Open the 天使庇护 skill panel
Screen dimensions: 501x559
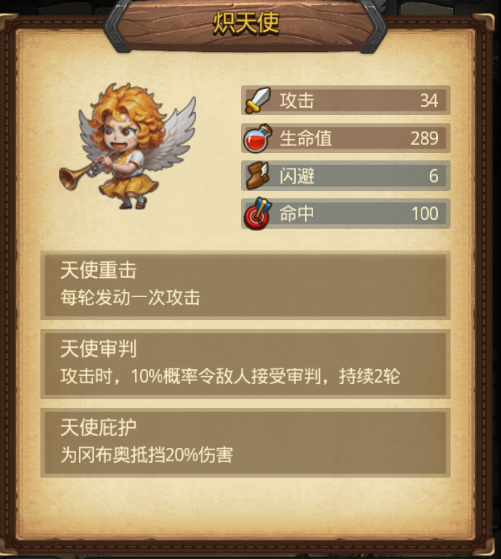[x=245, y=442]
